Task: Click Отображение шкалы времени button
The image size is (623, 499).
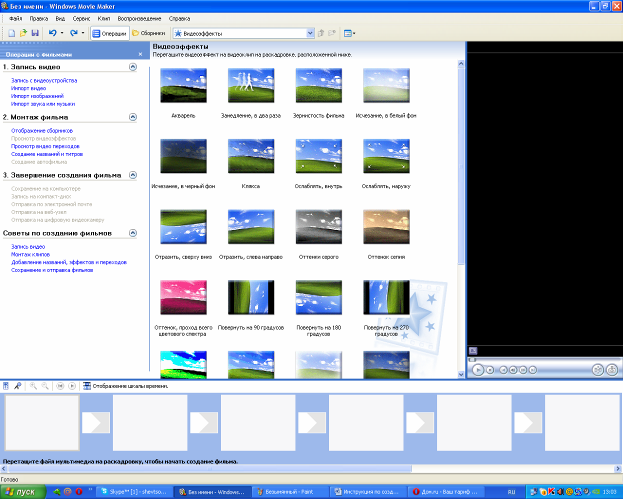Action: (126, 386)
